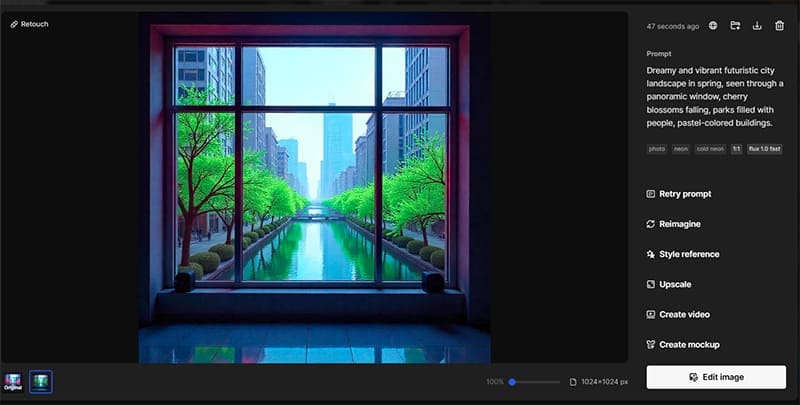The image size is (800, 405).
Task: Delete image with trash icon
Action: click(x=779, y=26)
